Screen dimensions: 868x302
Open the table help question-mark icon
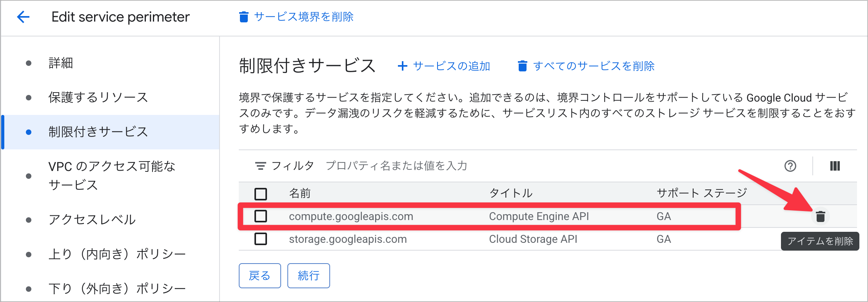[x=790, y=166]
